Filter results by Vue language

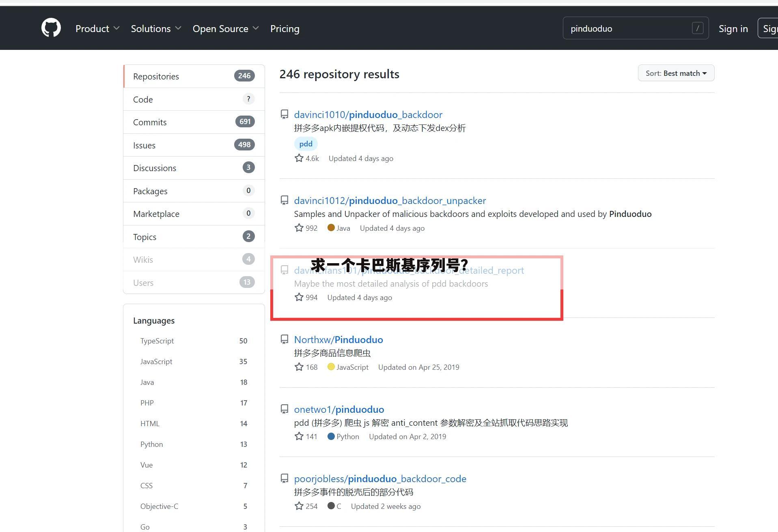(194, 465)
